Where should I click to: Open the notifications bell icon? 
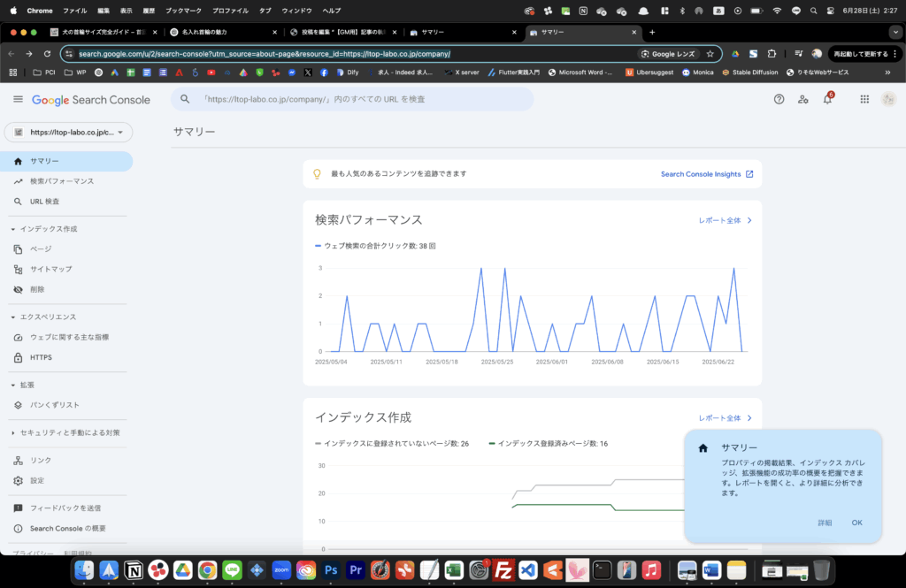(827, 99)
